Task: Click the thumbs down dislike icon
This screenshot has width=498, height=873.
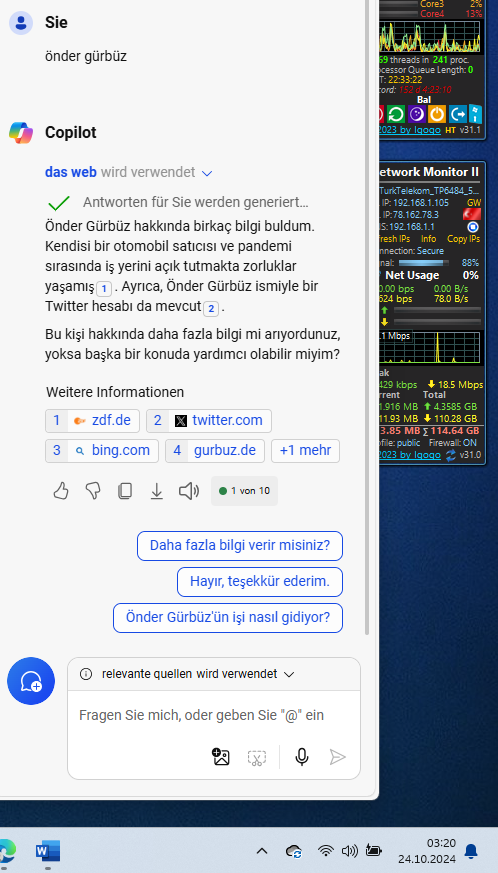Action: pyautogui.click(x=93, y=491)
